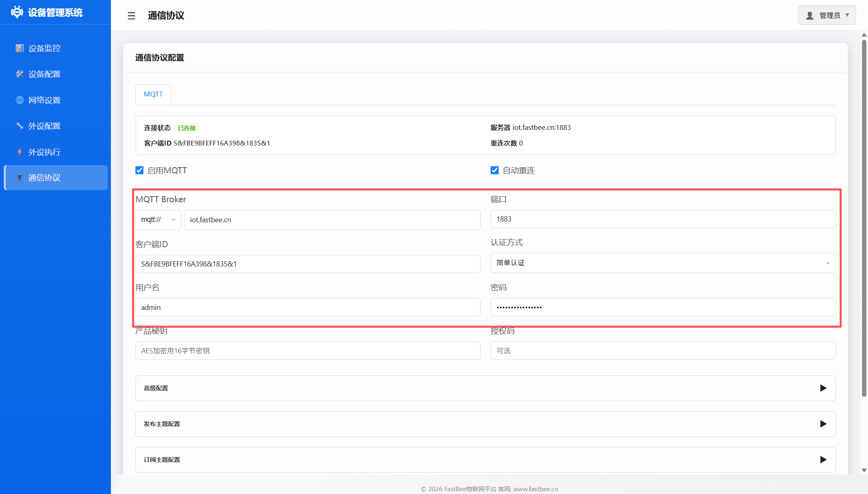Image resolution: width=868 pixels, height=494 pixels.
Task: Toggle the hamburger menu icon
Action: coord(131,16)
